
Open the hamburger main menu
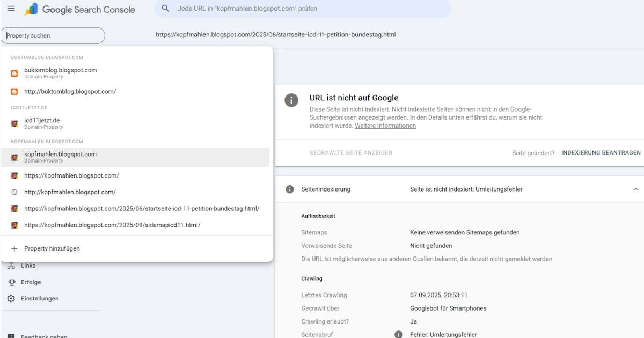point(11,9)
